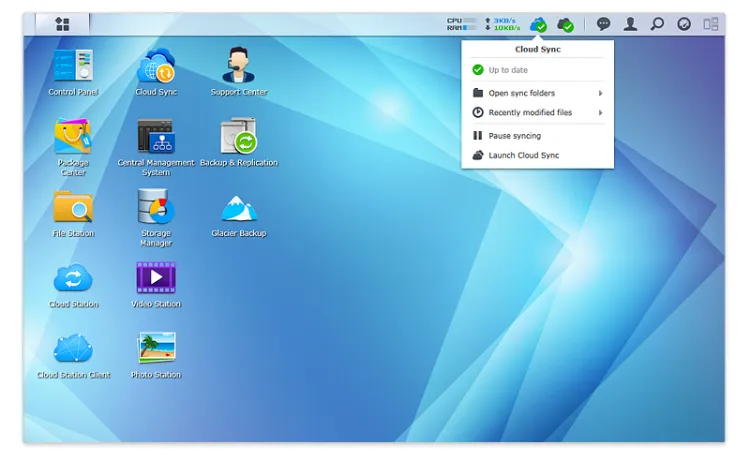Click the search magnifier in the taskbar
Viewport: 750px width, 459px height.
657,24
